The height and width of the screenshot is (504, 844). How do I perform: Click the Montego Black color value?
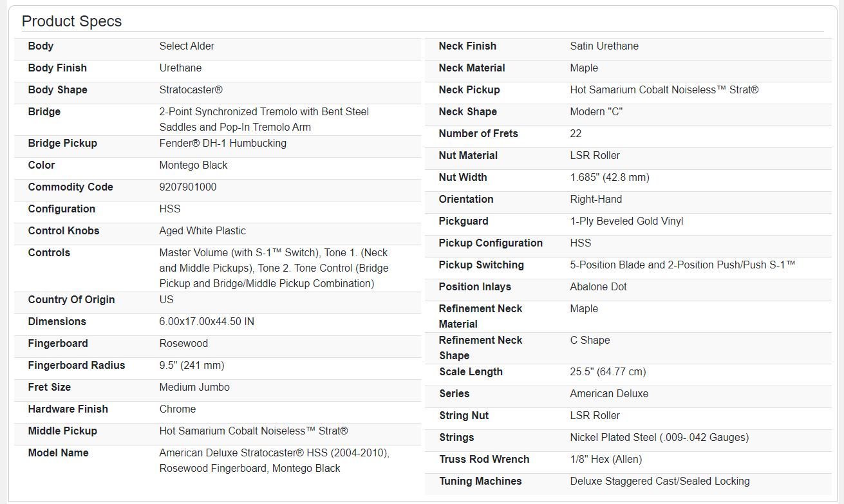[x=193, y=165]
